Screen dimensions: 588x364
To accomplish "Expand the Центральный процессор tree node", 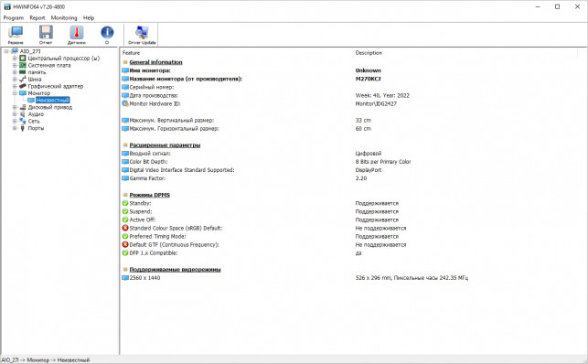I will (15, 59).
